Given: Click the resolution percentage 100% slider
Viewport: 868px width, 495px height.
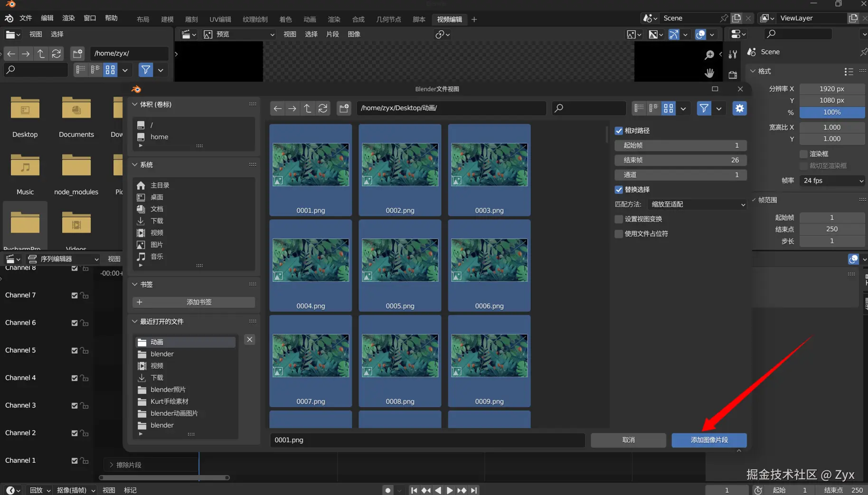Looking at the screenshot, I should [x=832, y=112].
